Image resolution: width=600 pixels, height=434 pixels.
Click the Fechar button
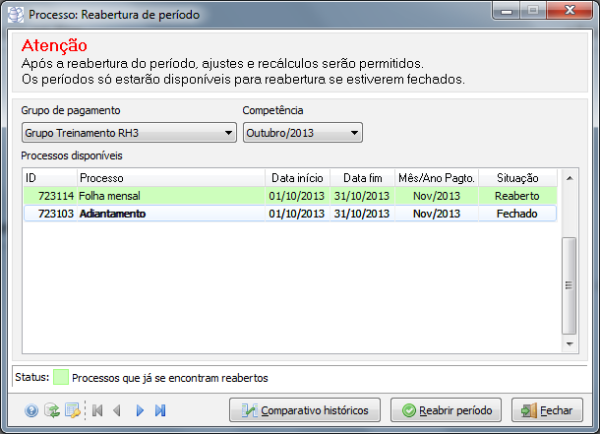[547, 410]
